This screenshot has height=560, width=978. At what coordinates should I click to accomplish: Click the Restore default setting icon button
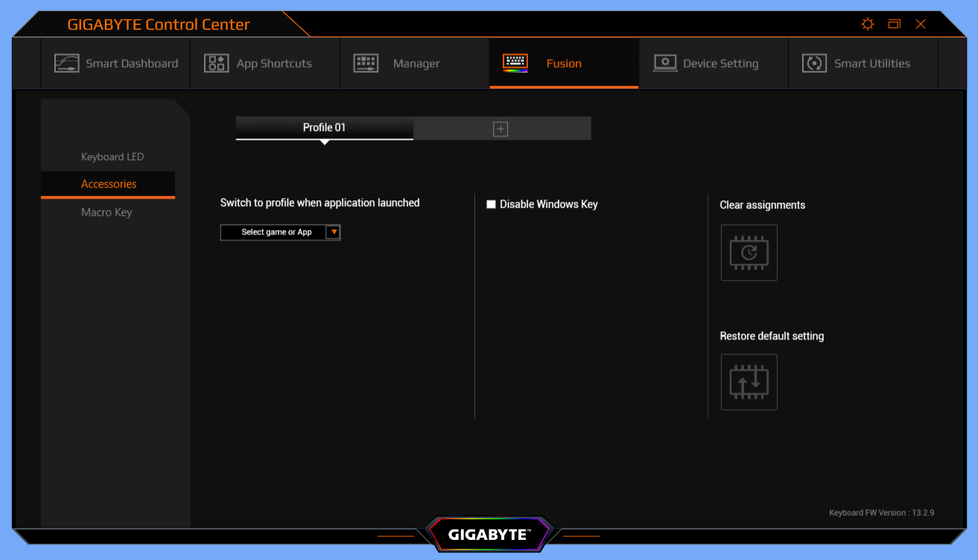[x=749, y=382]
